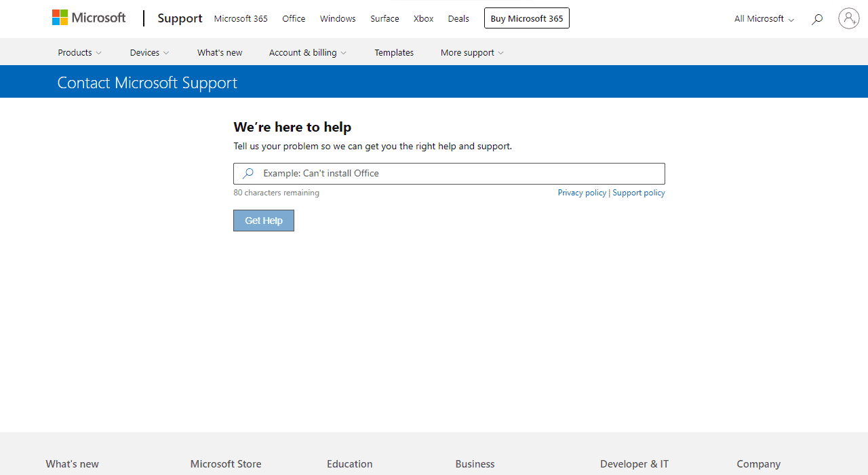
Task: View the Support policy
Action: (x=638, y=192)
